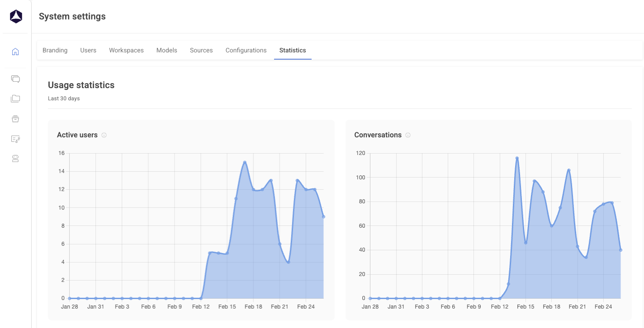Open the Users tab

[88, 50]
